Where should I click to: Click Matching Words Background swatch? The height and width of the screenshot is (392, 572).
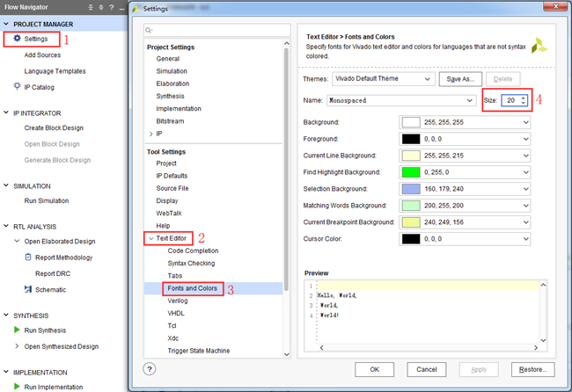pos(411,206)
